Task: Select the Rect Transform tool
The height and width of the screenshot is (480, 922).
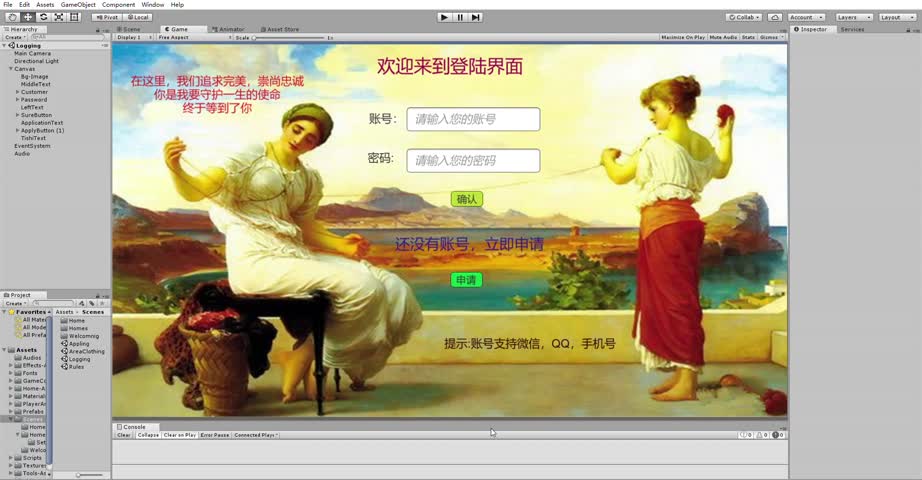Action: click(74, 17)
